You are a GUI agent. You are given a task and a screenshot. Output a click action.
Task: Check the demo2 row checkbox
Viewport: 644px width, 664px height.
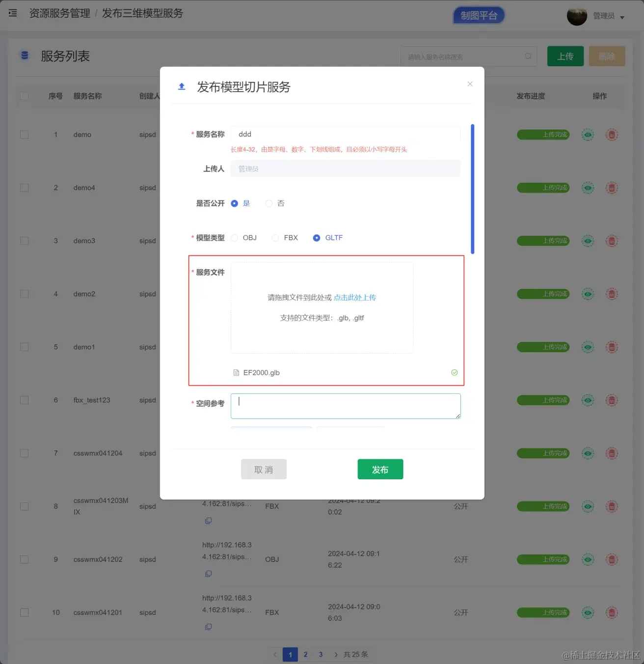pos(24,294)
